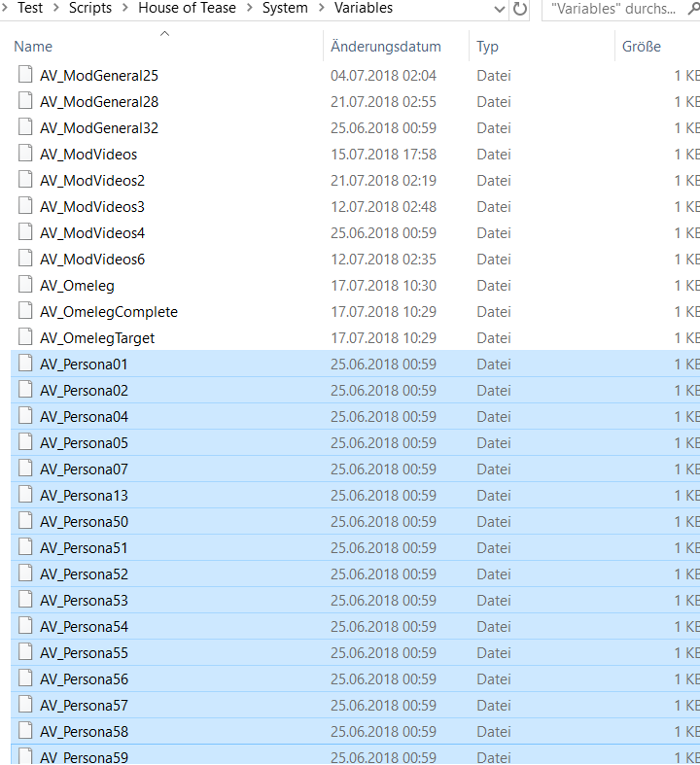The image size is (700, 765).
Task: Click the file icon of AV_ModVideos3
Action: coord(25,206)
